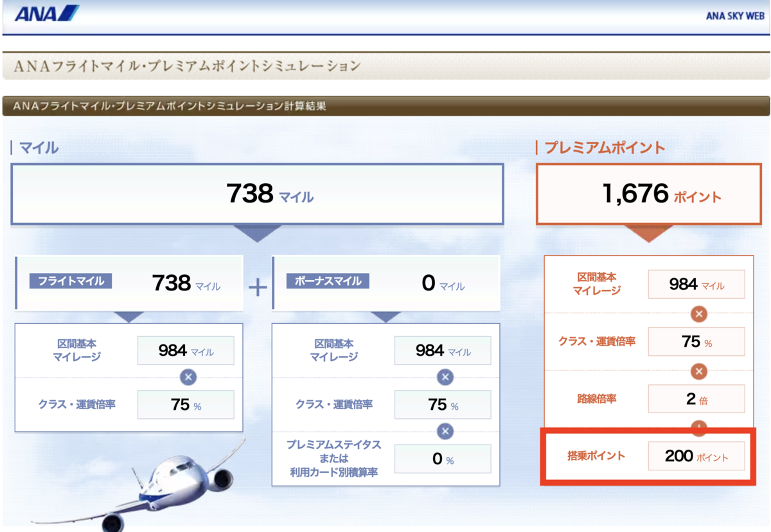The image size is (771, 532).
Task: Click the multiply icon under flight mile 984 value
Action: tap(188, 377)
